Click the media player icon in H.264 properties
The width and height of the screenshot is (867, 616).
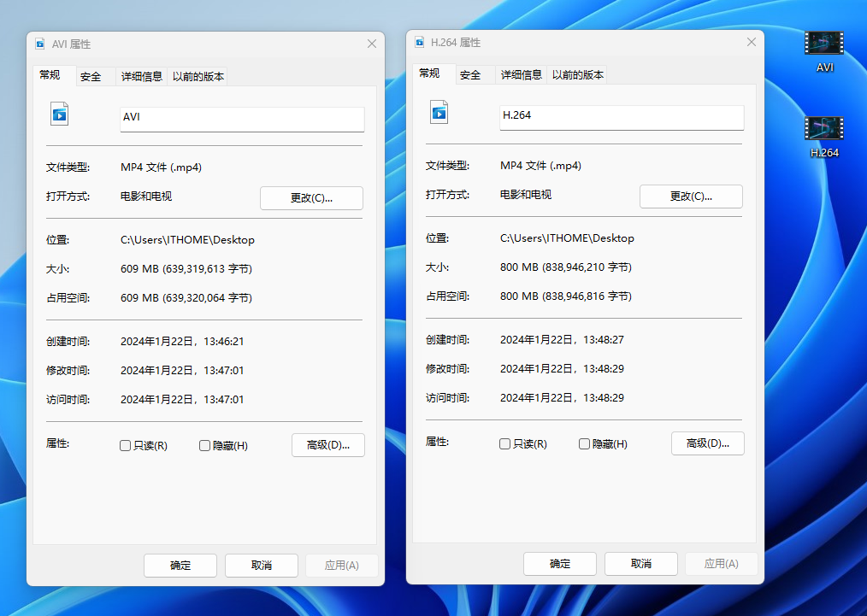[439, 112]
